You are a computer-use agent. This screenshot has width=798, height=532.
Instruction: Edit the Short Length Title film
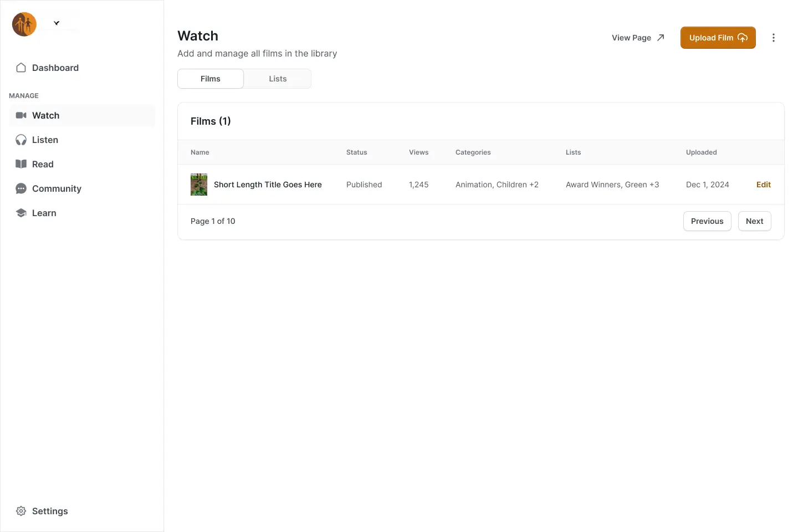point(763,185)
